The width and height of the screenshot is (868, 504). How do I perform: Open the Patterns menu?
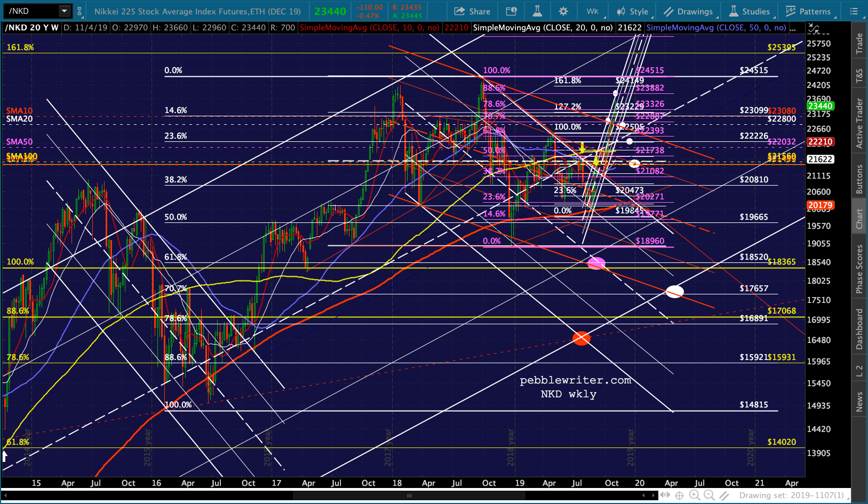808,11
